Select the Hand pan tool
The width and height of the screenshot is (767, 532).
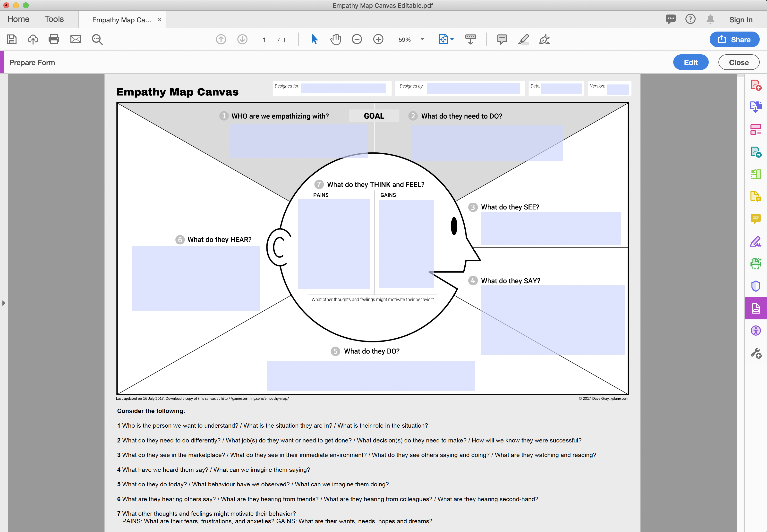pyautogui.click(x=335, y=39)
